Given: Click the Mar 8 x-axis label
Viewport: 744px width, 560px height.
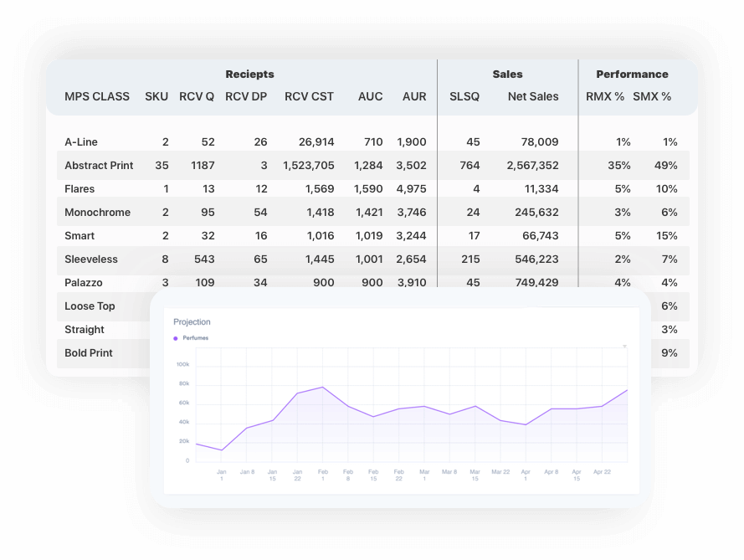Looking at the screenshot, I should point(449,472).
